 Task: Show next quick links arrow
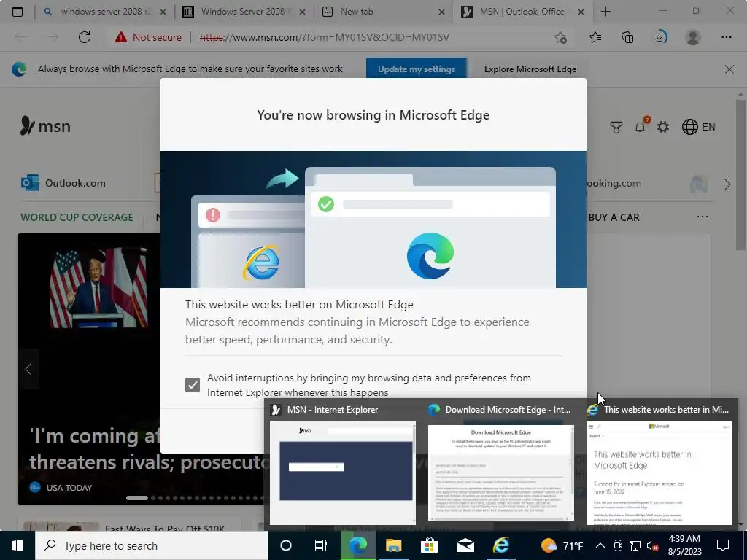(727, 184)
